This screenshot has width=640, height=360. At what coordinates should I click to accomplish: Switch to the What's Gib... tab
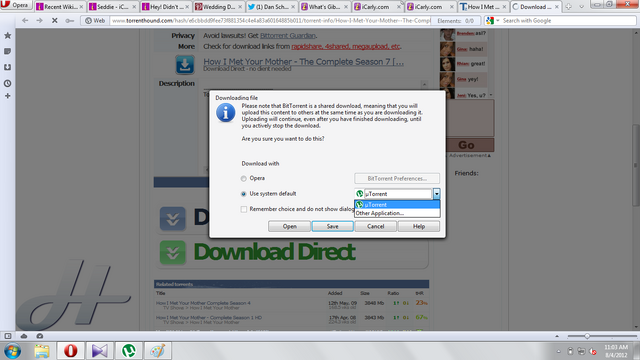click(x=324, y=7)
